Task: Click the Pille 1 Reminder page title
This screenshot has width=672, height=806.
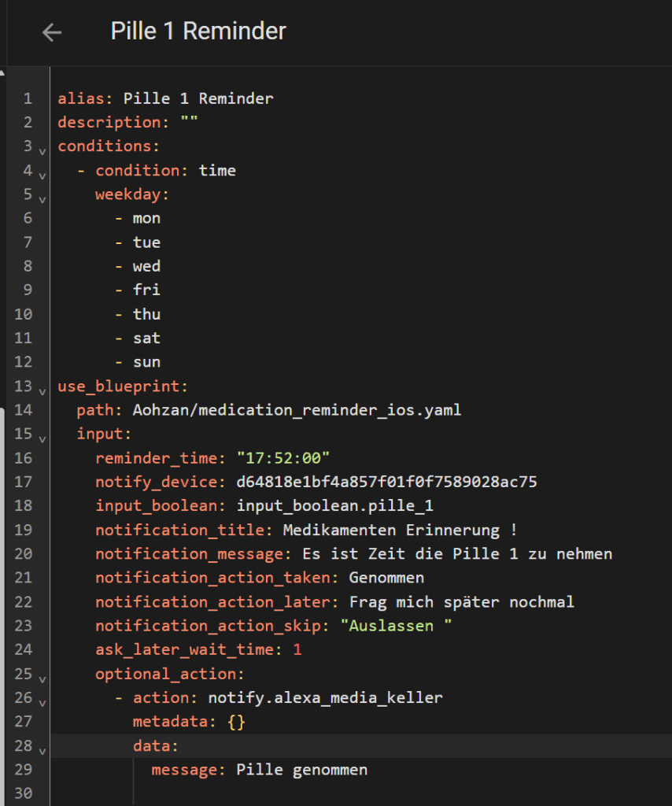Action: (198, 31)
